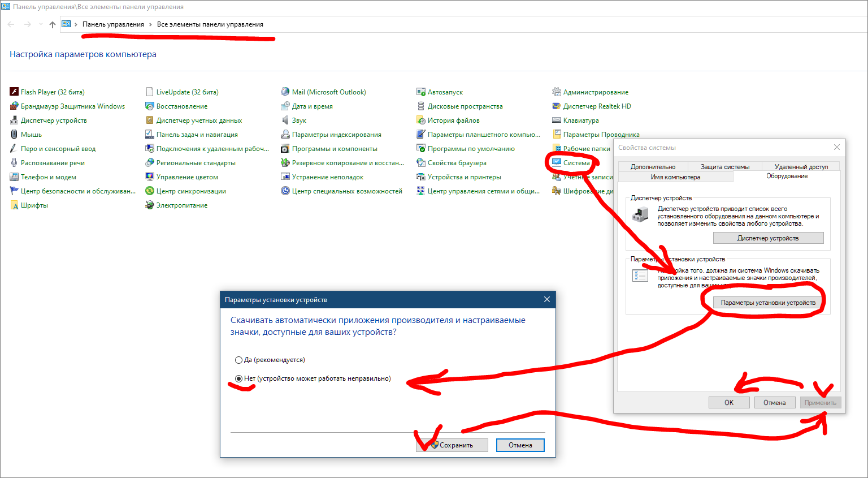Open Центр специальных возможностей link
The width and height of the screenshot is (868, 478).
coord(347,191)
